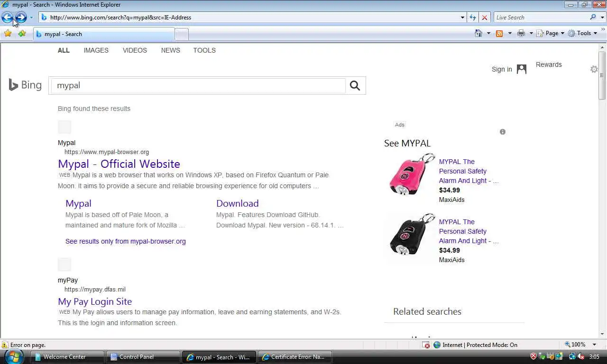
Task: Click the black MYPAL alarm product image
Action: 412,234
